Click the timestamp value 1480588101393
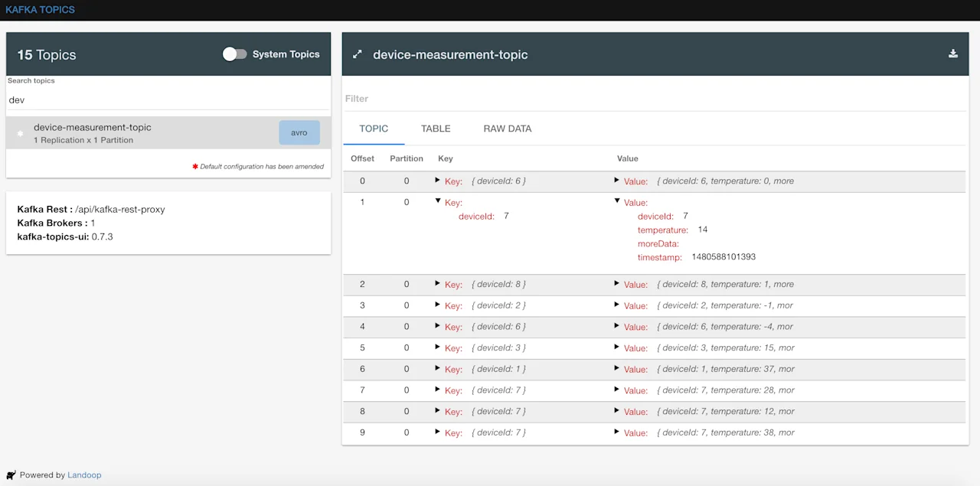 click(x=724, y=257)
